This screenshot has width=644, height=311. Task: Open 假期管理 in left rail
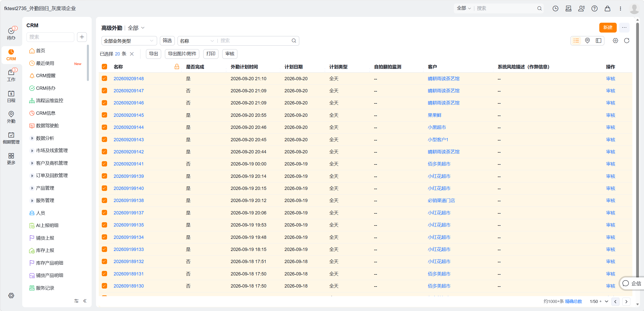11,138
